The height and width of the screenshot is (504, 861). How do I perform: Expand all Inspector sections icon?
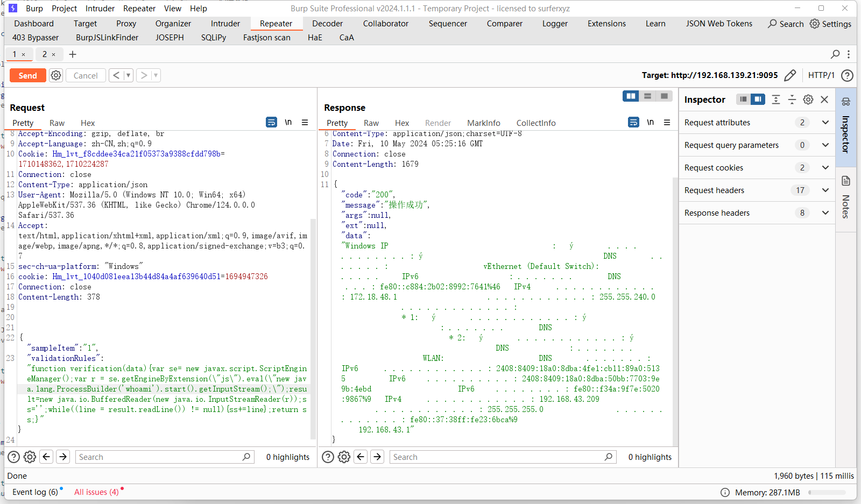coord(776,100)
